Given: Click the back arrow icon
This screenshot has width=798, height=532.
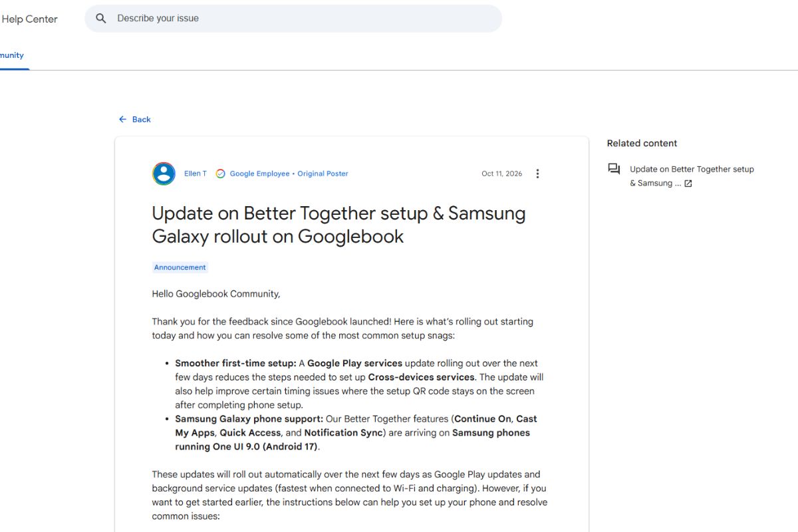Looking at the screenshot, I should click(122, 120).
